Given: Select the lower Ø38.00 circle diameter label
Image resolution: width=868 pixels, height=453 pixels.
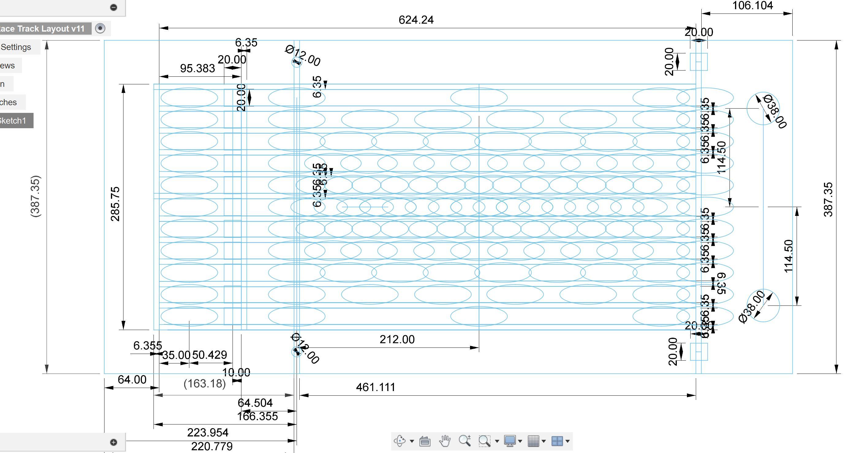Looking at the screenshot, I should (x=752, y=307).
